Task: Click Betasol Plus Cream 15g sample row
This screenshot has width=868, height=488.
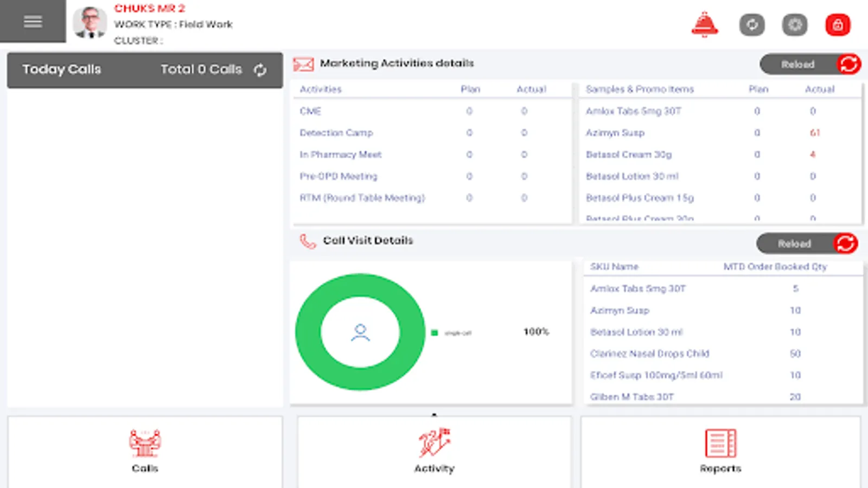Action: [x=720, y=197]
